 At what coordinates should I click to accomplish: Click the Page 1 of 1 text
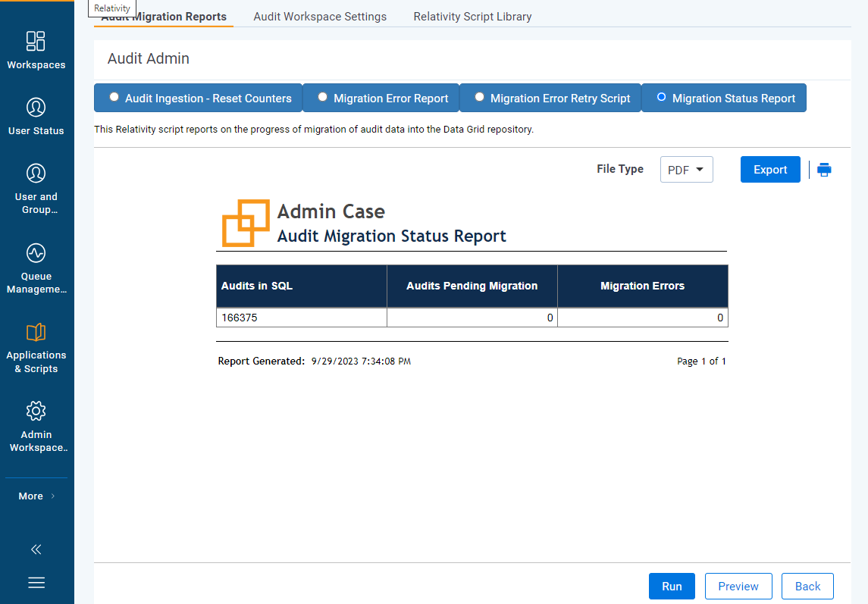click(x=701, y=361)
